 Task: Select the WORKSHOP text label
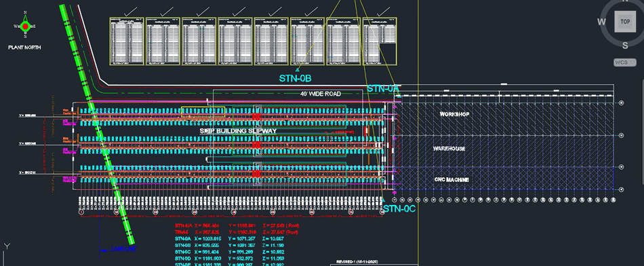(x=454, y=114)
